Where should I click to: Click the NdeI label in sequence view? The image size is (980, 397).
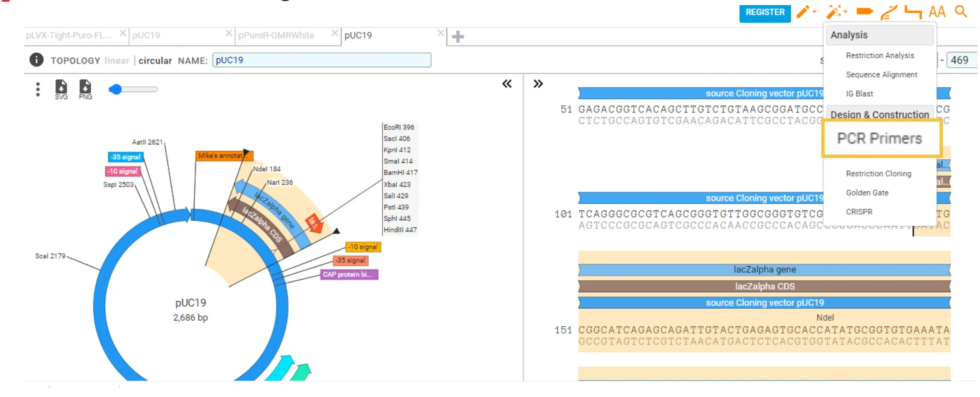pos(825,318)
